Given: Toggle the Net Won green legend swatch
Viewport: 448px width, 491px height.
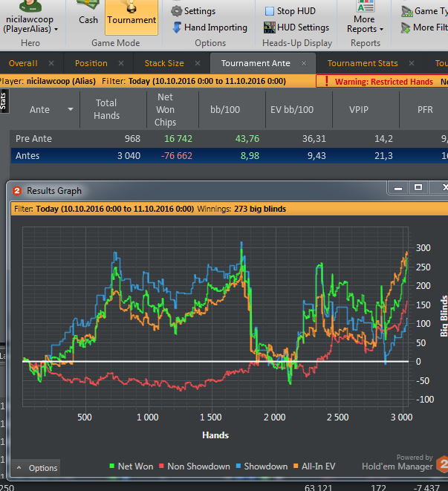Looking at the screenshot, I should 112,466.
